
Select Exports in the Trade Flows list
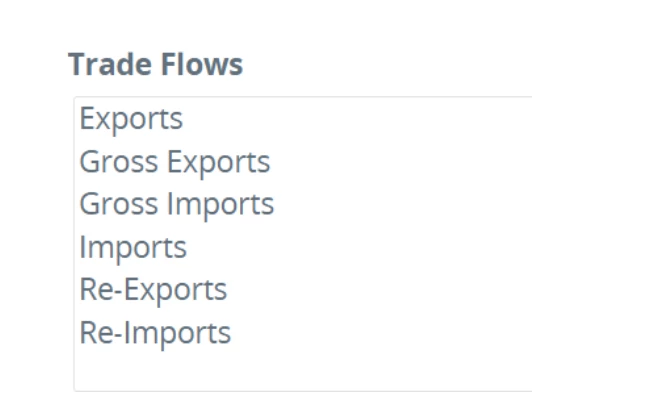[x=131, y=119]
